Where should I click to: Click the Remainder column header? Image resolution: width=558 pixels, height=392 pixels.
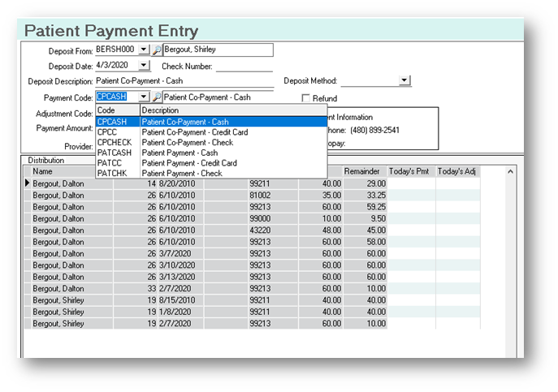(361, 171)
